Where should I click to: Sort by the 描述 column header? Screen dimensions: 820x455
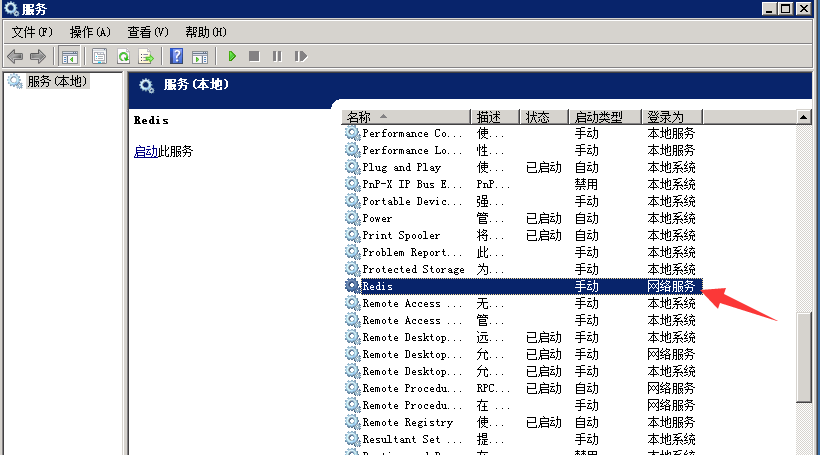[495, 117]
